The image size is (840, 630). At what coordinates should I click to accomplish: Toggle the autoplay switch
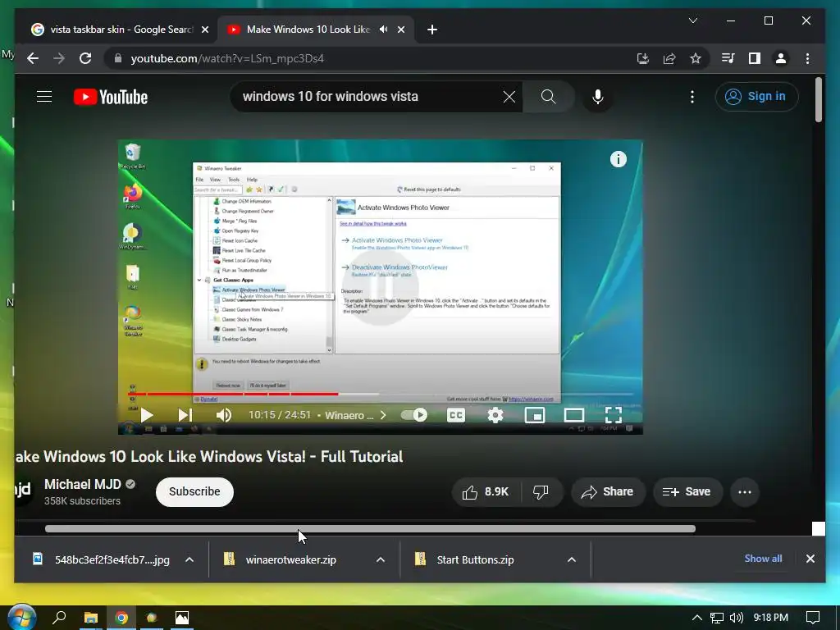click(x=414, y=415)
